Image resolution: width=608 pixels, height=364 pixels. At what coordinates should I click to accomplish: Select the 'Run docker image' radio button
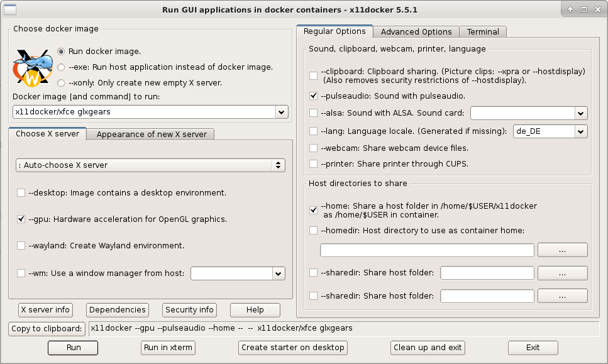[61, 52]
